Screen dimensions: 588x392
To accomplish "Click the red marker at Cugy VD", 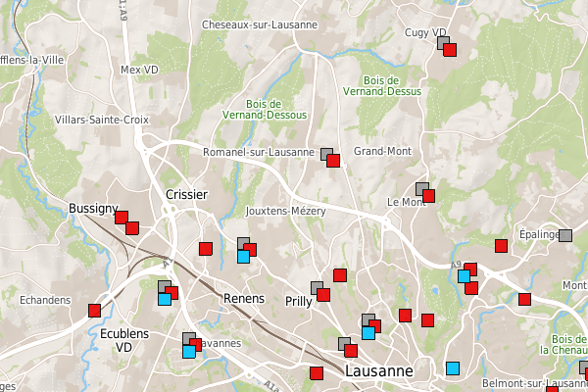I will click(x=450, y=50).
